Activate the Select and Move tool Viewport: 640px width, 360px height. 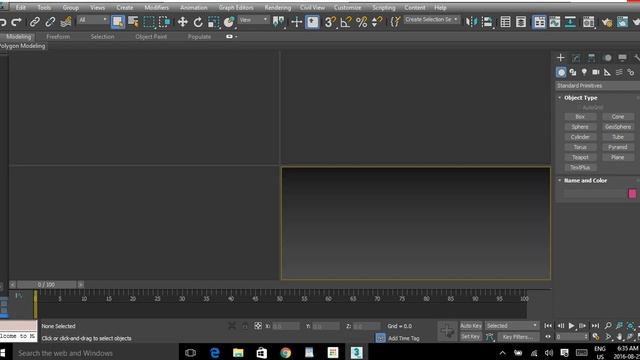(x=182, y=22)
